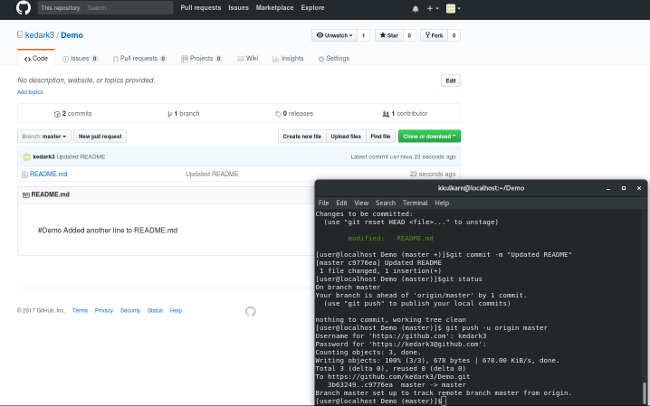
Task: Open the plus create-new dropdown in header
Action: tap(433, 8)
